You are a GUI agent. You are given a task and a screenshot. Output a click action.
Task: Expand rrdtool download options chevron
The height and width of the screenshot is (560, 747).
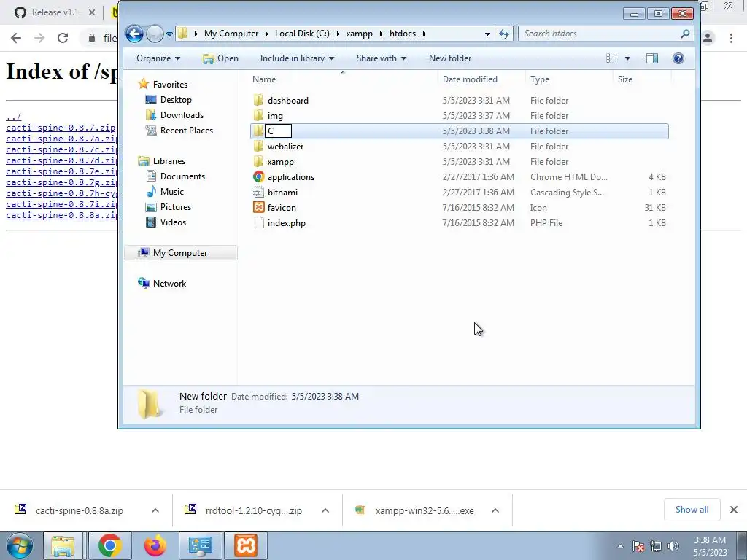point(325,510)
